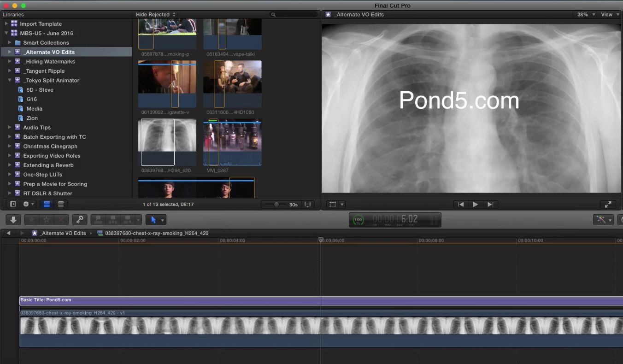Select the Basic Title: Pond5.com clip in timeline
623x364 pixels.
click(321, 300)
